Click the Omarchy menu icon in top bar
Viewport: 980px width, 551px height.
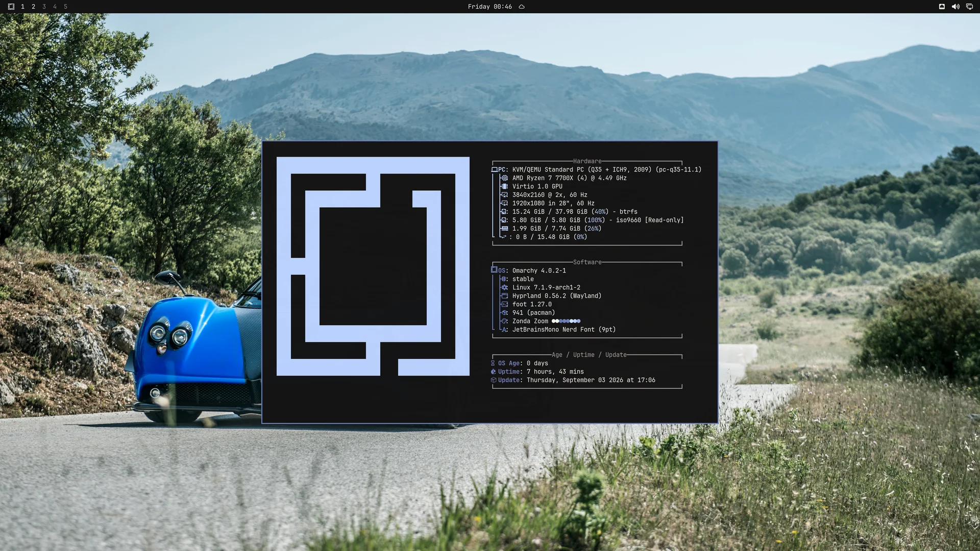[x=11, y=7]
